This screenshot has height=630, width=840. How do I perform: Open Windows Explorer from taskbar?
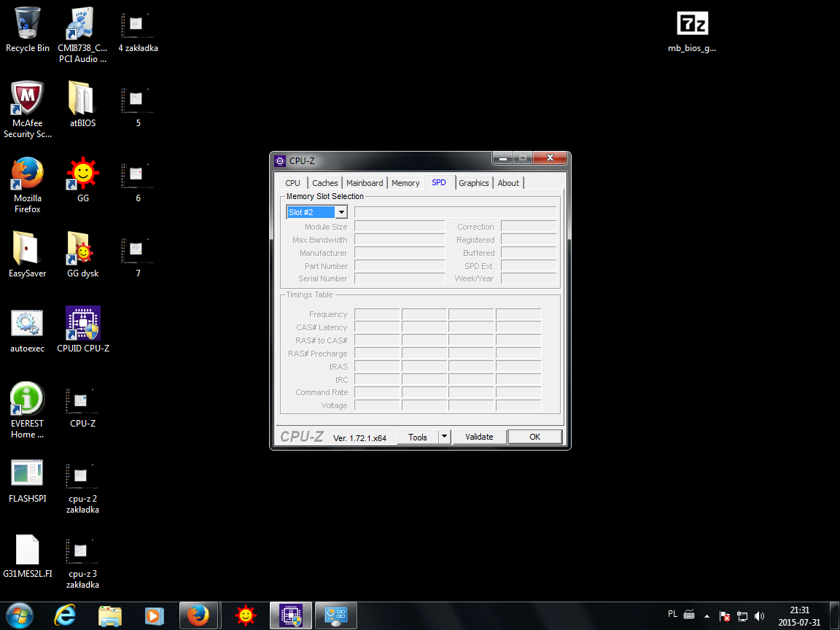click(x=110, y=615)
